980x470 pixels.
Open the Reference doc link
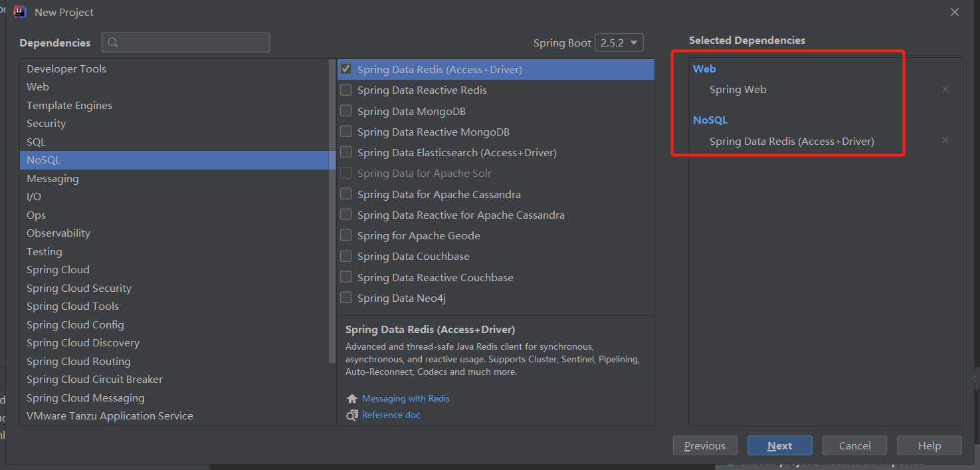click(x=391, y=415)
